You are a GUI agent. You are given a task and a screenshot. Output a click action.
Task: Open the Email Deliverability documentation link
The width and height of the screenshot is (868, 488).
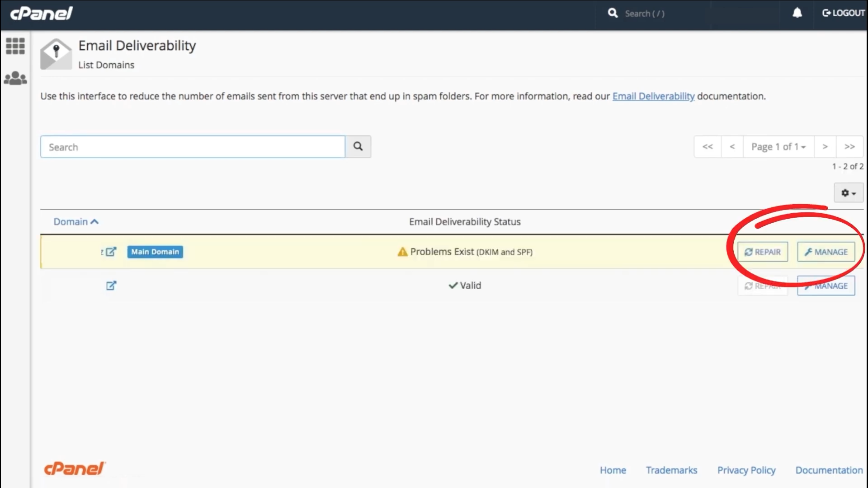point(653,96)
